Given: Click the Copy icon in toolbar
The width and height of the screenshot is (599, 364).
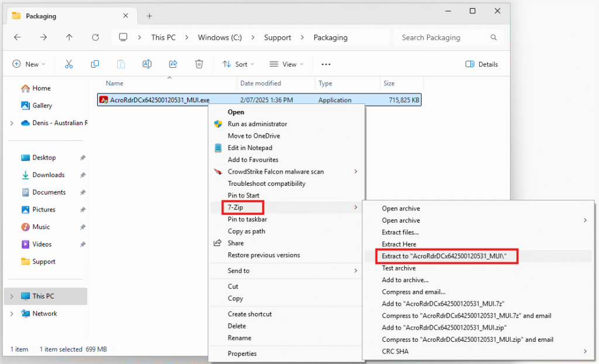Looking at the screenshot, I should coord(95,64).
